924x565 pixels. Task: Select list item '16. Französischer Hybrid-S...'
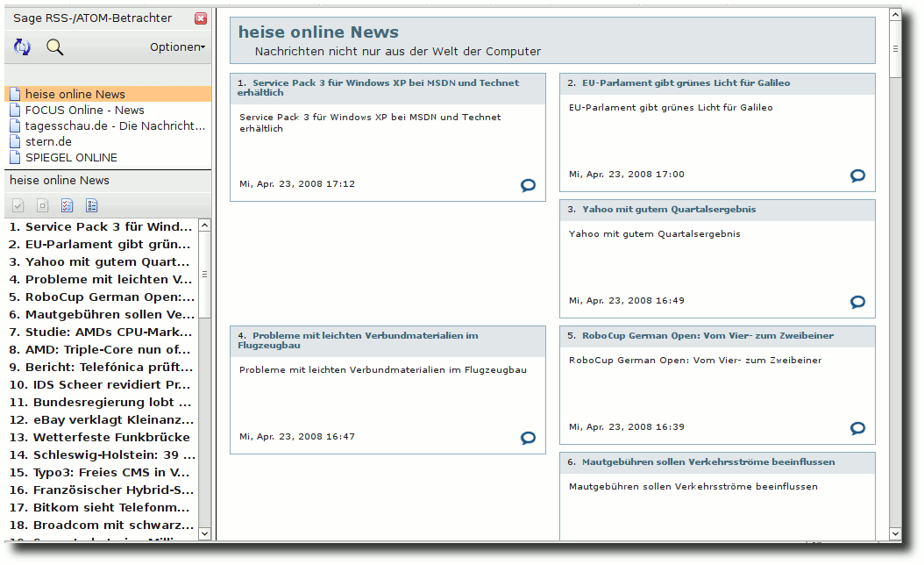click(102, 490)
